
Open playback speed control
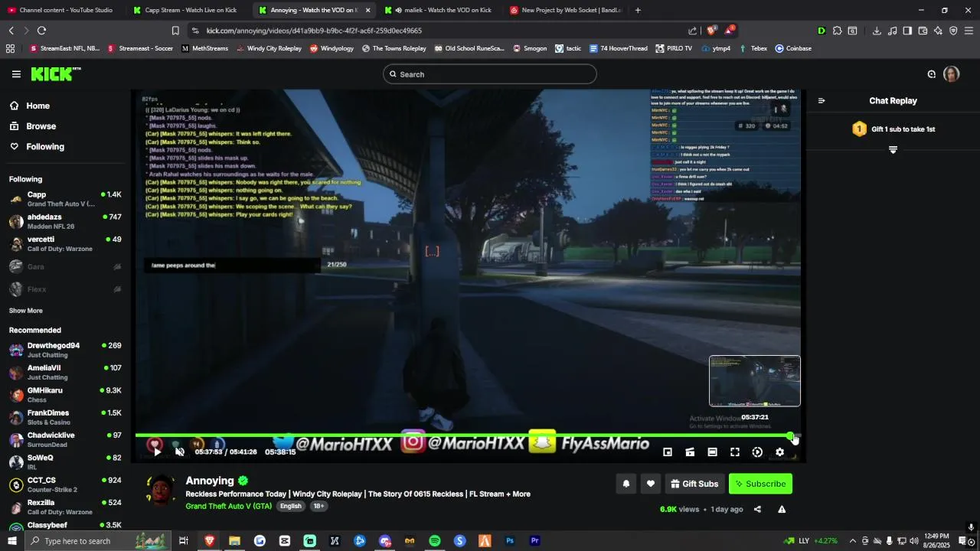(757, 452)
